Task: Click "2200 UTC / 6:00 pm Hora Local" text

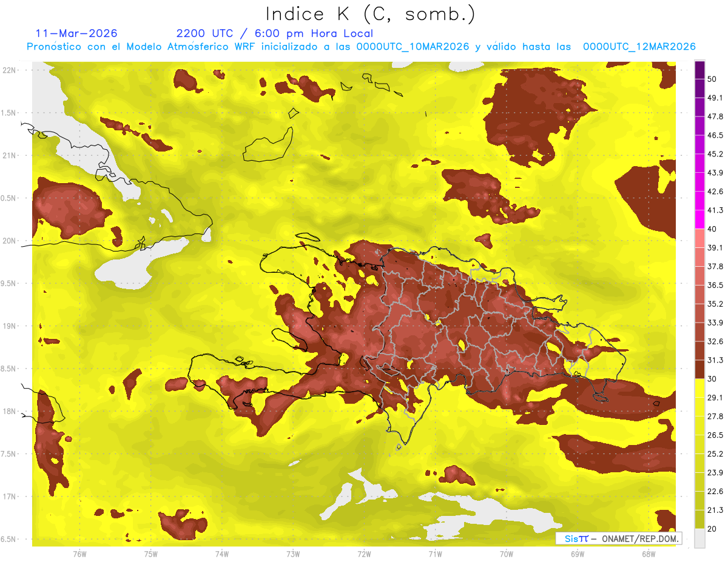Action: pyautogui.click(x=274, y=33)
